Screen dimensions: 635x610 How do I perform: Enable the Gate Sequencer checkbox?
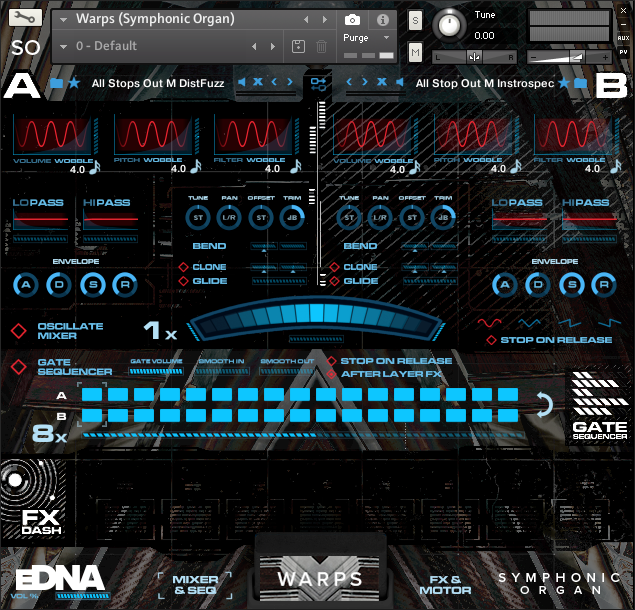[x=19, y=367]
